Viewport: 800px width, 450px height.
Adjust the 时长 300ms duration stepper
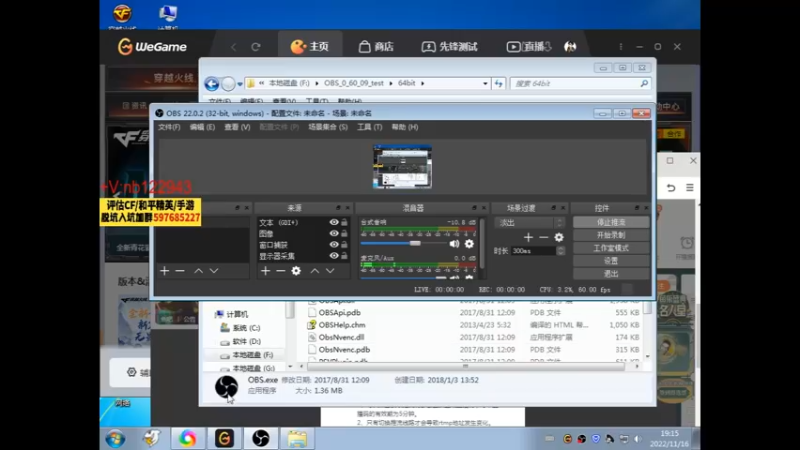[x=560, y=251]
